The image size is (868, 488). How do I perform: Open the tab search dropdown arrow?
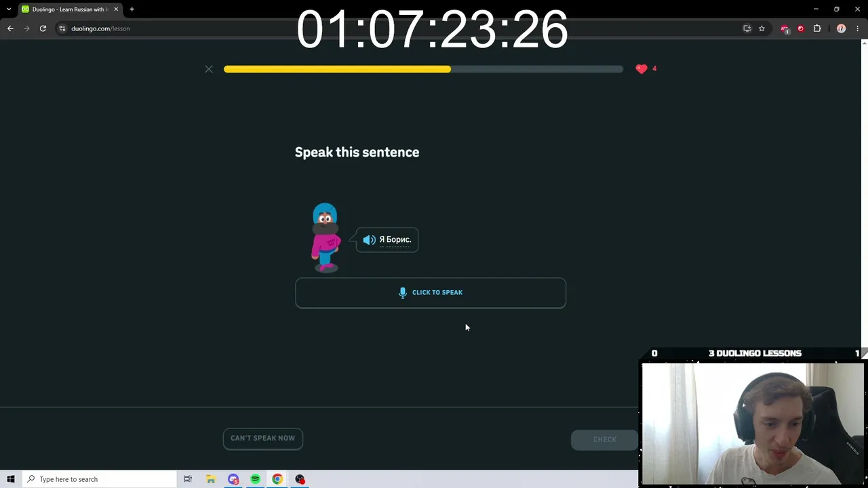[9, 9]
